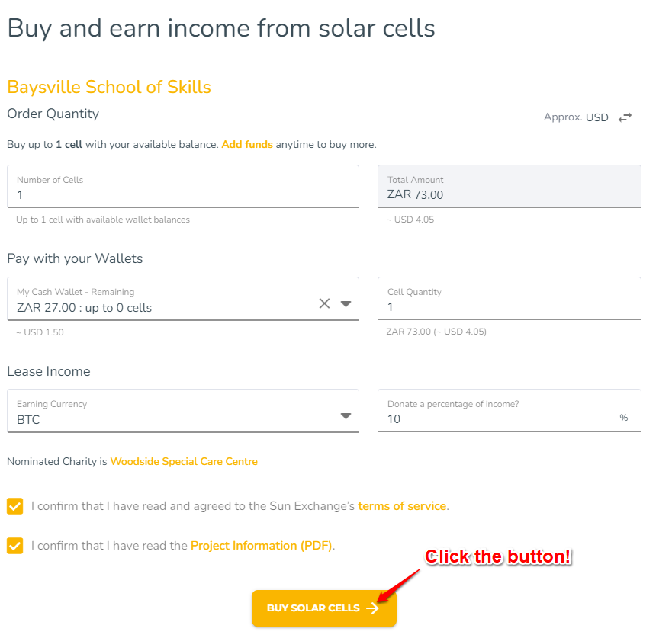This screenshot has height=638, width=672.
Task: Click the percent symbol in donation field
Action: [624, 418]
